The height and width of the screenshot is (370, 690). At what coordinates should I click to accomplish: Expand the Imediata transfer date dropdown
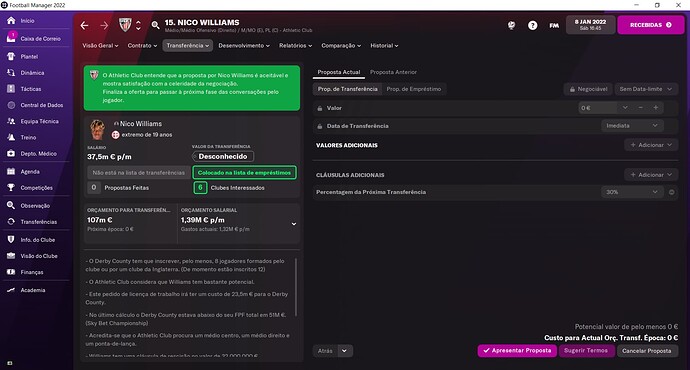pos(632,126)
